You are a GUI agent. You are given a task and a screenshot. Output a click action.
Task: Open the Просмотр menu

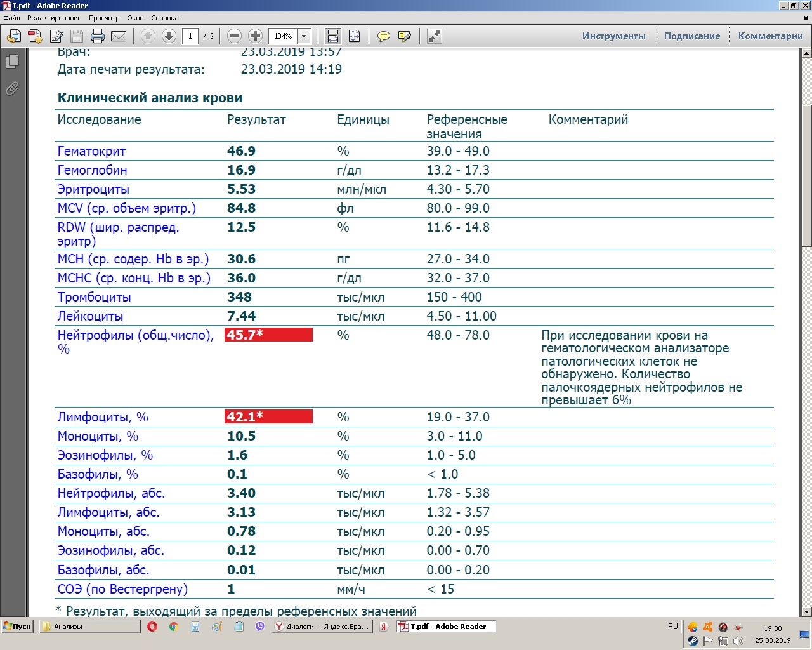click(x=104, y=18)
